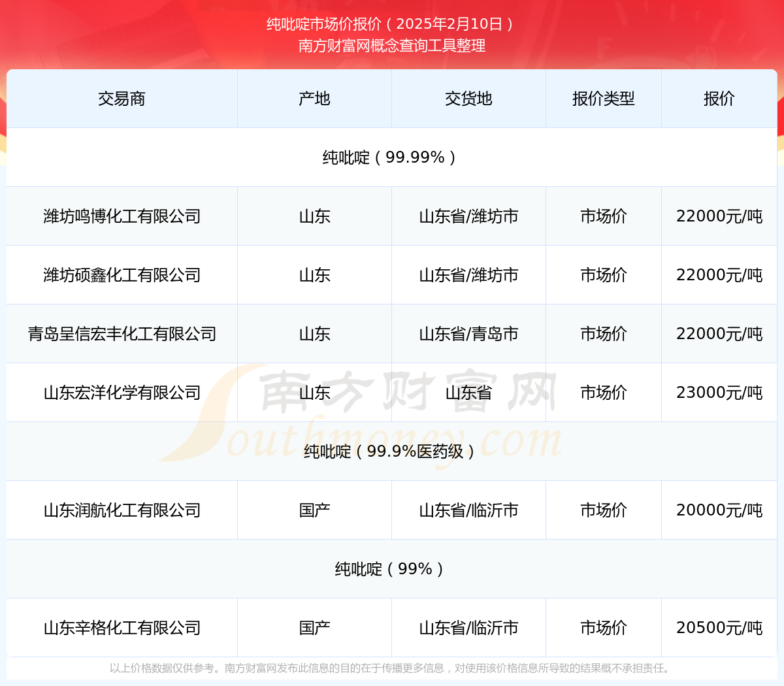This screenshot has width=784, height=686.
Task: Click the subtitle 南方财富网概念查询工具整理
Action: coord(392,46)
